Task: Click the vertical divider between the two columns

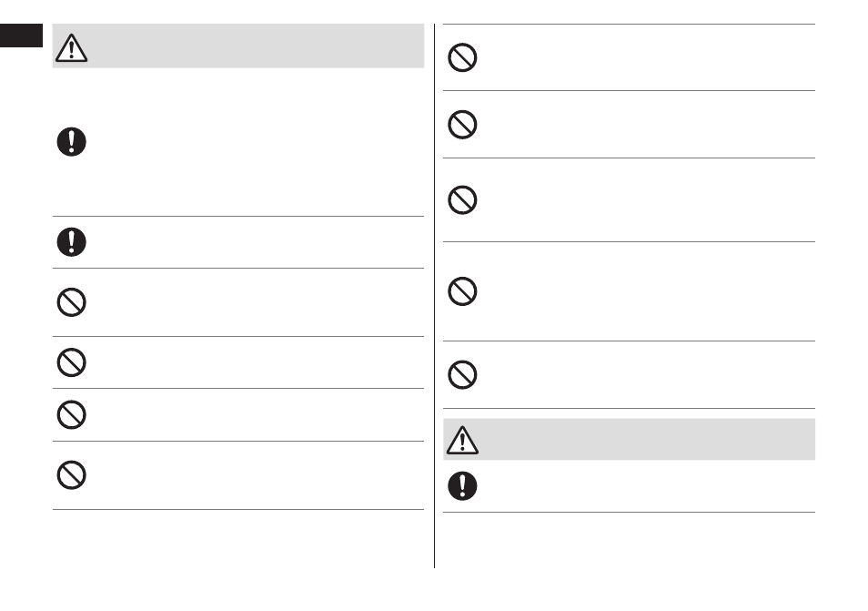Action: click(x=435, y=296)
